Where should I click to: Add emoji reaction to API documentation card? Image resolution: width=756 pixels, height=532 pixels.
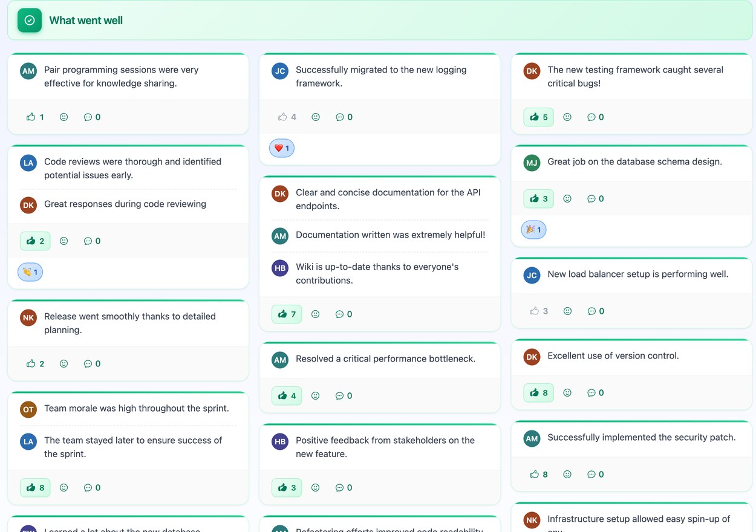coord(315,314)
